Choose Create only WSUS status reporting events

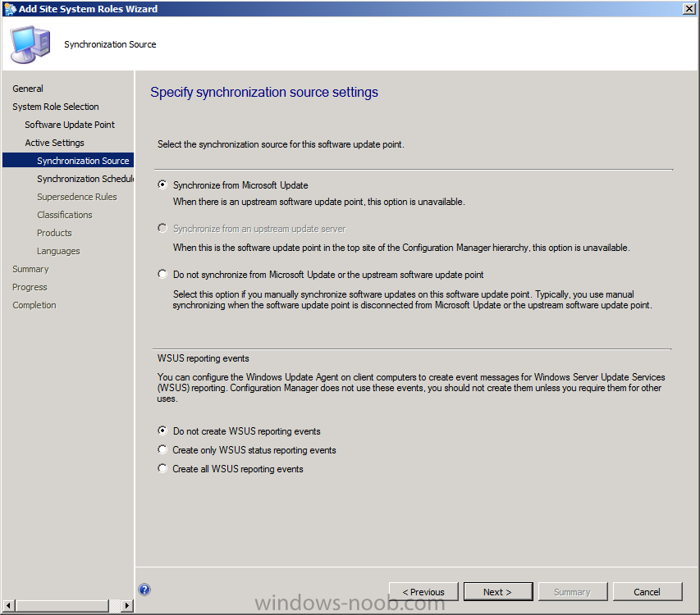162,449
